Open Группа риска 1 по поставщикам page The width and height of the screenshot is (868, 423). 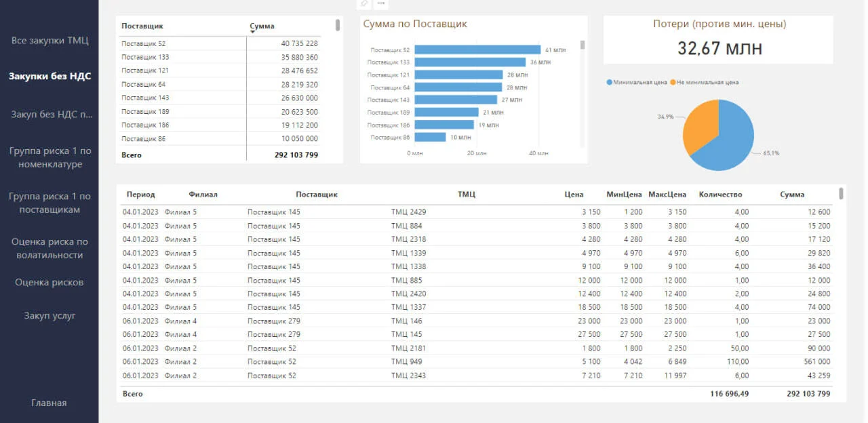tap(50, 203)
